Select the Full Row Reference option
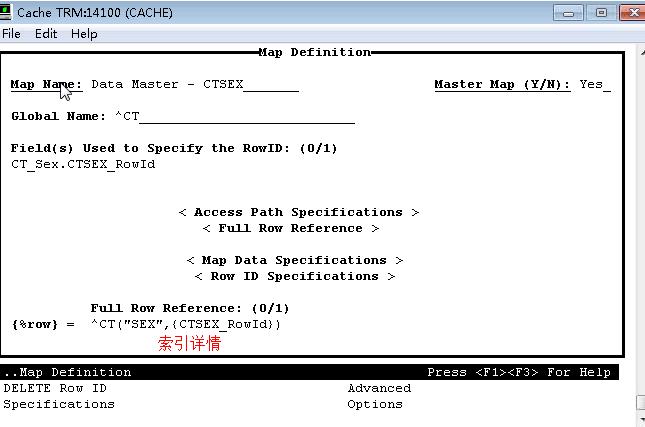Viewport: 645px width, 427px height. 290,228
